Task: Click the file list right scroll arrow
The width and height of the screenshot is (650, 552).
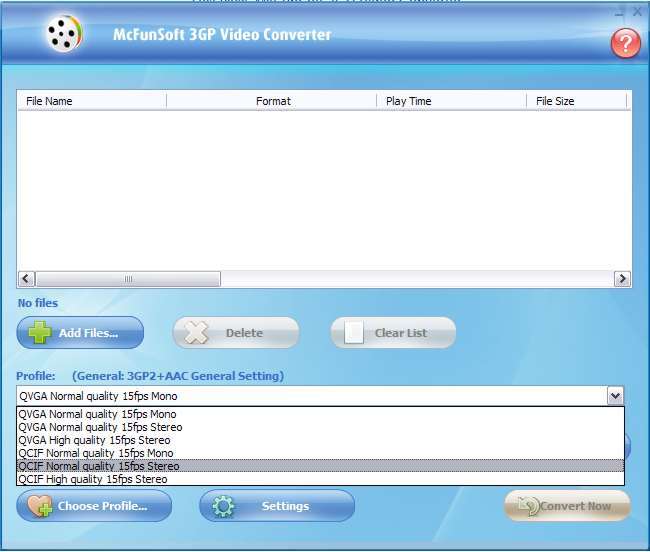Action: click(x=622, y=279)
